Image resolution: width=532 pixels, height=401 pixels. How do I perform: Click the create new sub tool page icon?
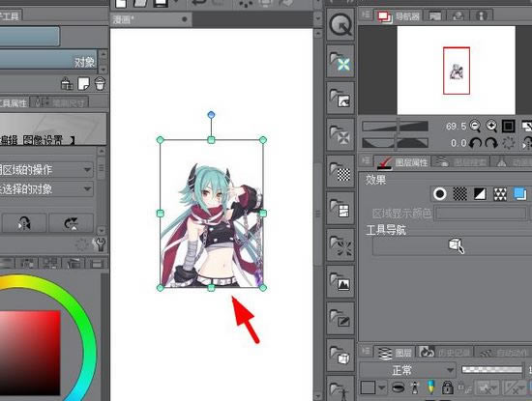click(83, 83)
